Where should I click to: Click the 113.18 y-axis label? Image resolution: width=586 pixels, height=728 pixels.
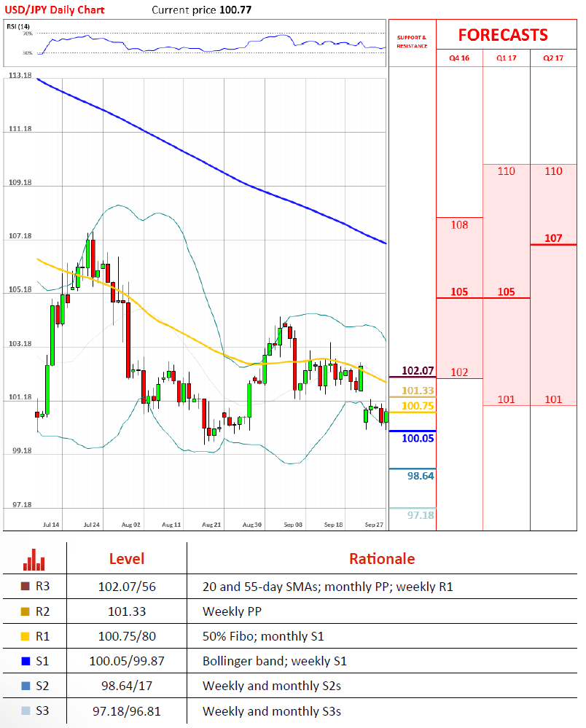click(20, 75)
